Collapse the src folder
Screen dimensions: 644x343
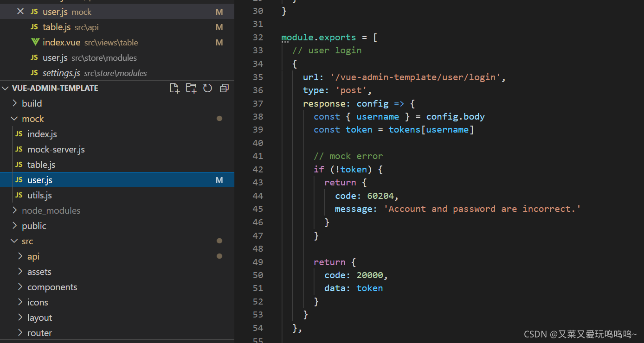pyautogui.click(x=14, y=241)
